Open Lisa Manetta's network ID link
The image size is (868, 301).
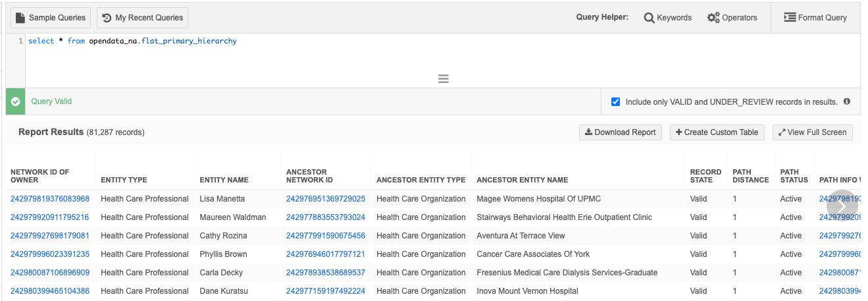tap(50, 199)
